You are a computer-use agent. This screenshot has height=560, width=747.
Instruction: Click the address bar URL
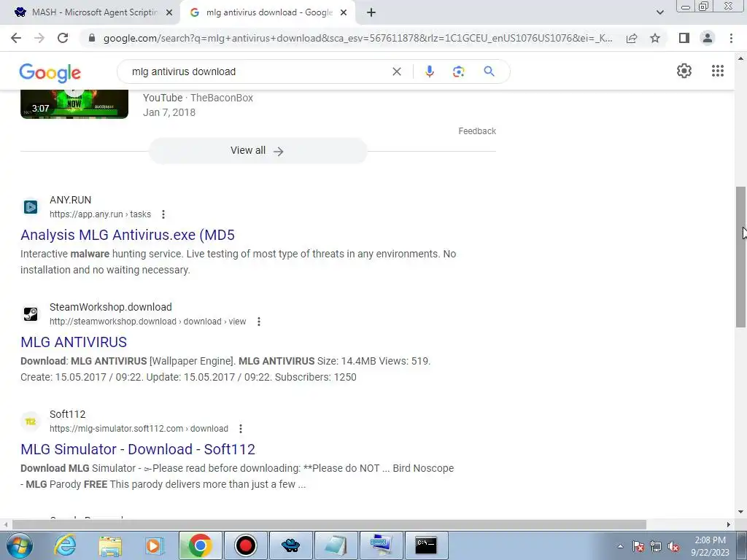point(357,38)
